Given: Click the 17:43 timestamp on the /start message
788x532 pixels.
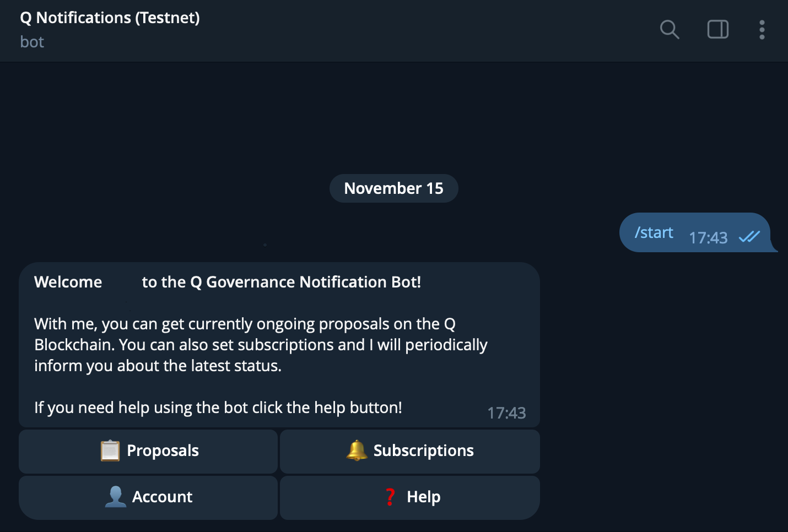Looking at the screenshot, I should pyautogui.click(x=708, y=238).
